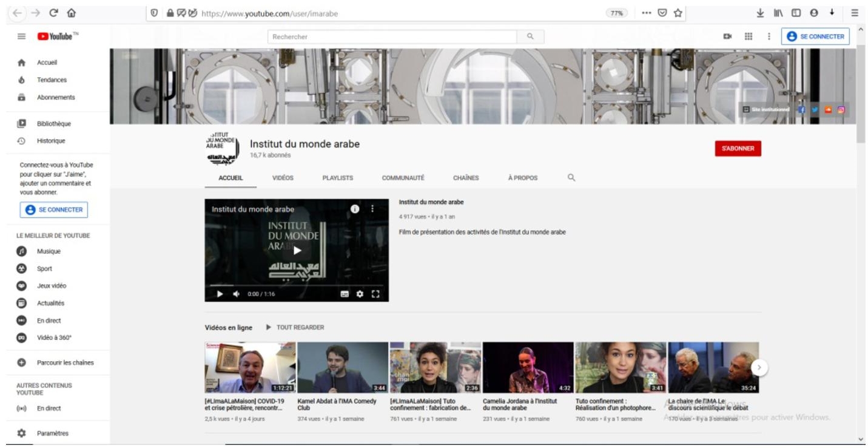Open Abonnements in the sidebar

[56, 98]
